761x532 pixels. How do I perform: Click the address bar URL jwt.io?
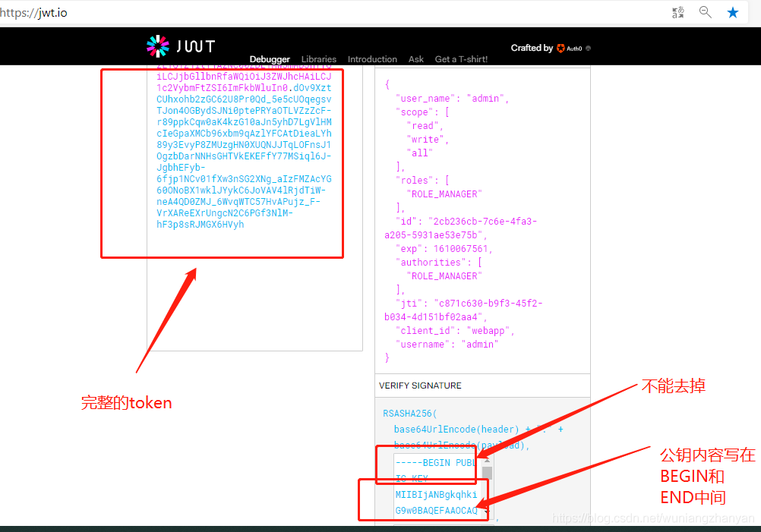pos(33,13)
